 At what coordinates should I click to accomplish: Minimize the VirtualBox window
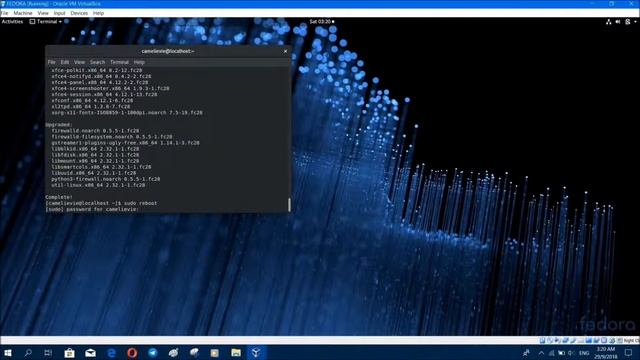point(592,4)
